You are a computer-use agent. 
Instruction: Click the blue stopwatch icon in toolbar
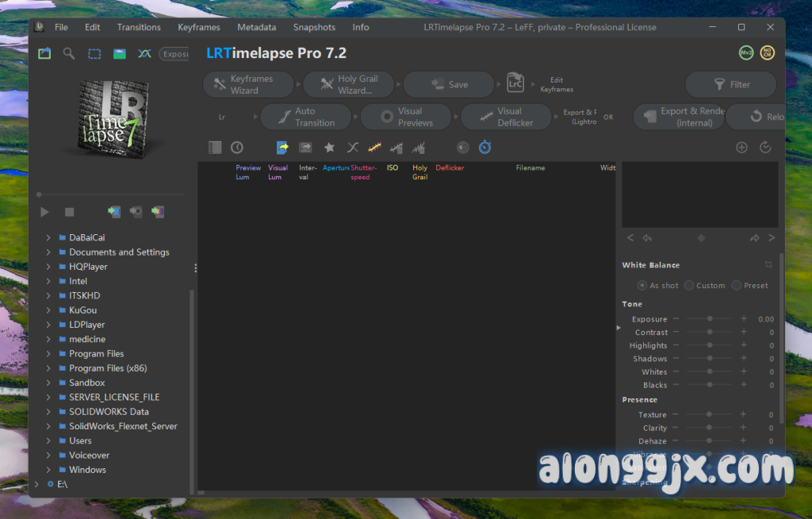click(485, 148)
